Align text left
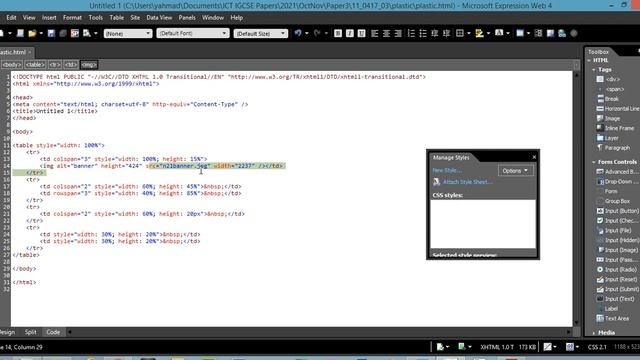Image resolution: width=640 pixels, height=360 pixels. pyautogui.click(x=374, y=33)
